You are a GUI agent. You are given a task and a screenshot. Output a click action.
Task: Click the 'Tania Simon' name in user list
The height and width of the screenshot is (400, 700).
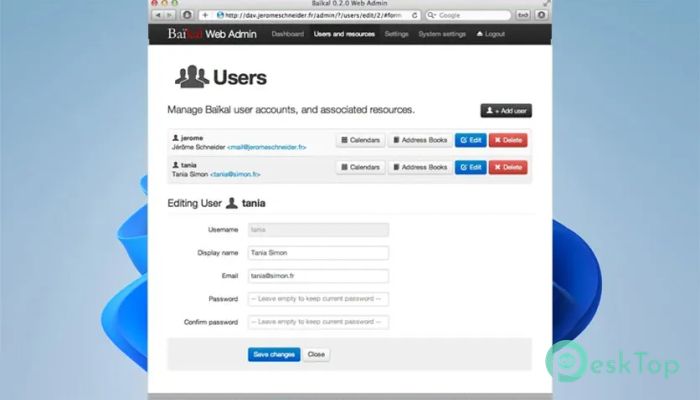click(190, 175)
